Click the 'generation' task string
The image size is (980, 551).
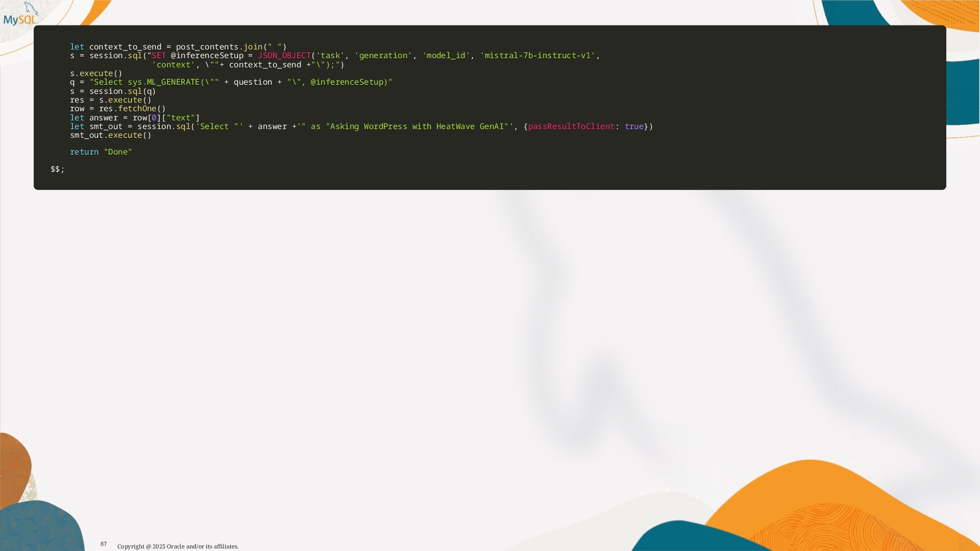tap(383, 56)
